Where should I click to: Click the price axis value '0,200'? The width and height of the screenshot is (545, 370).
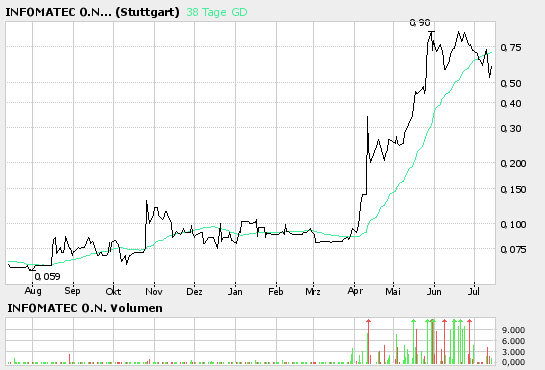click(513, 163)
